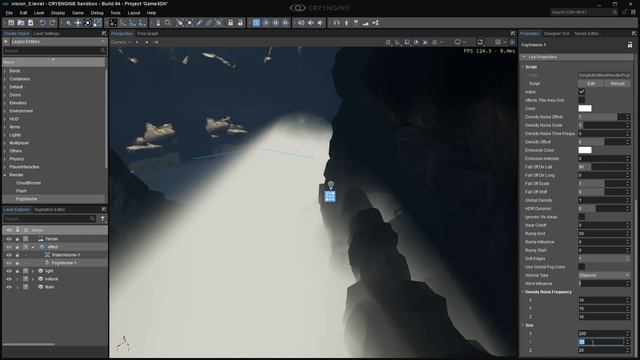Image resolution: width=640 pixels, height=360 pixels.
Task: Click the highlighted blue toolbar icon
Action: pos(256,23)
